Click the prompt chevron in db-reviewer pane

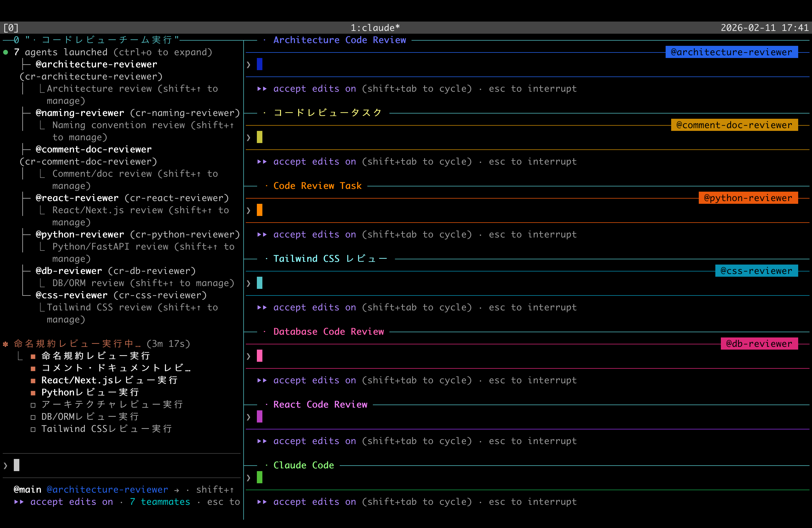click(249, 357)
